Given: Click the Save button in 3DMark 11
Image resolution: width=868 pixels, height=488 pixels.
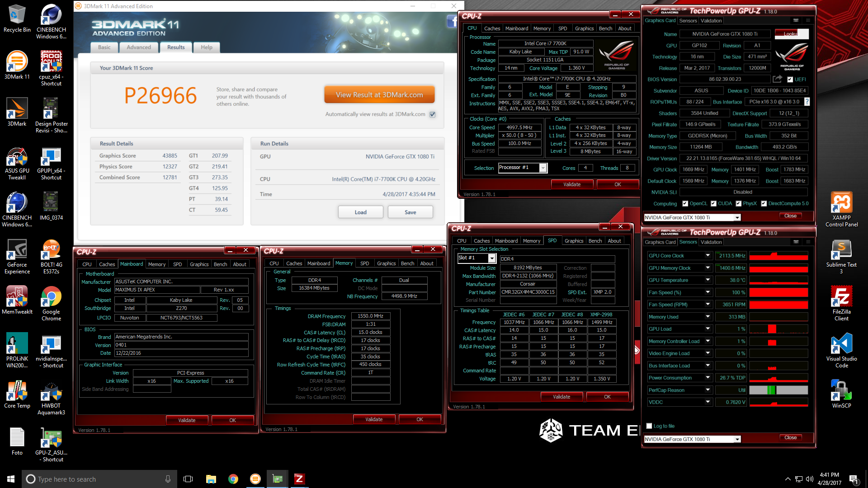Looking at the screenshot, I should point(410,212).
